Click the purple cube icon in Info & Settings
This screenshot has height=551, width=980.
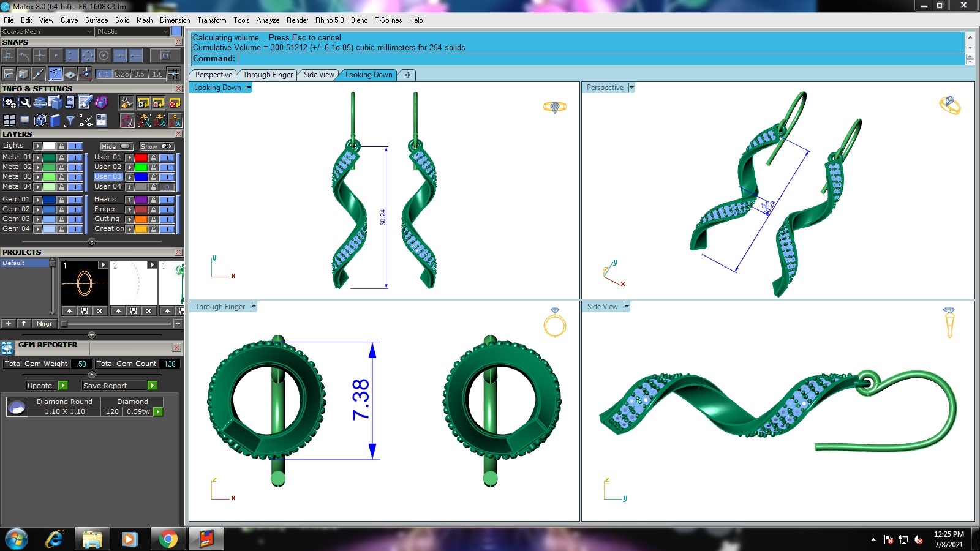pos(102,102)
